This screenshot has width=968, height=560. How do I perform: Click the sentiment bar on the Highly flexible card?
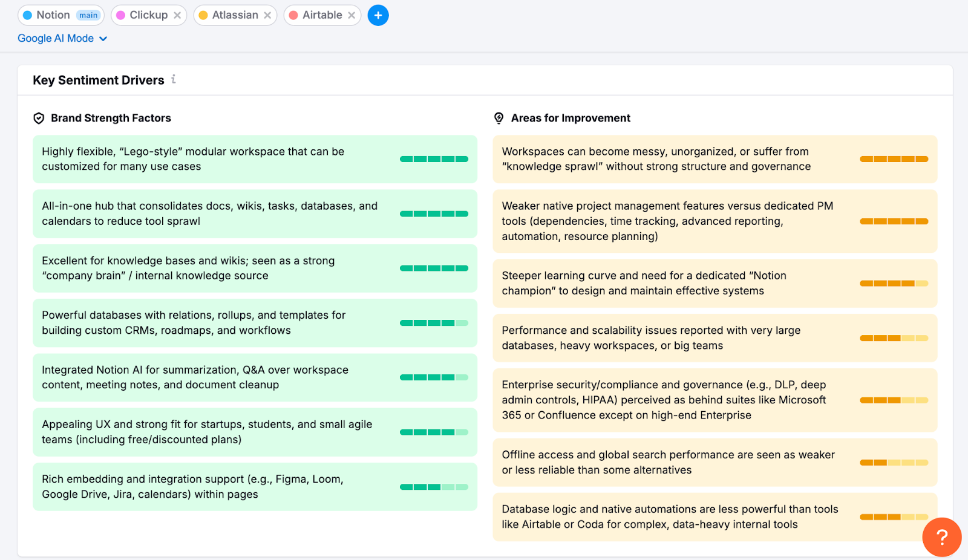point(434,159)
